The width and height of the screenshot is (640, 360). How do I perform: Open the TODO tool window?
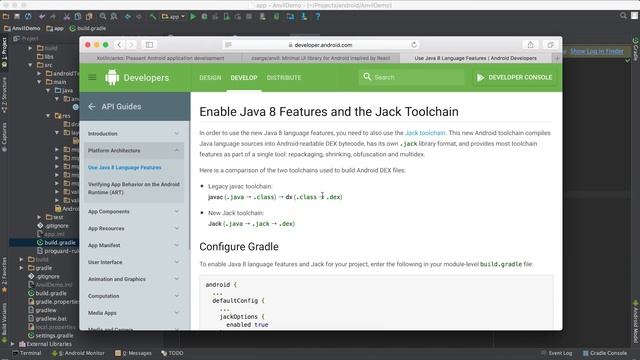click(172, 353)
